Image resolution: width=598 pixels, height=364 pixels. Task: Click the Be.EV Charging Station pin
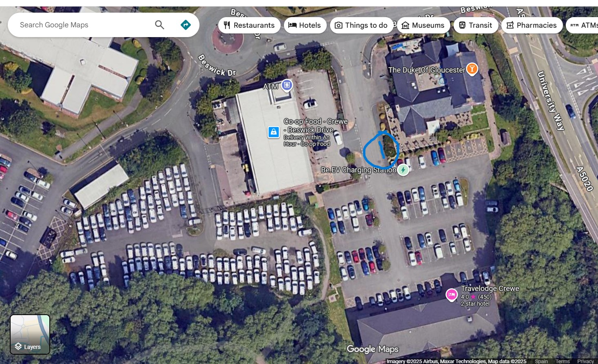(x=403, y=170)
